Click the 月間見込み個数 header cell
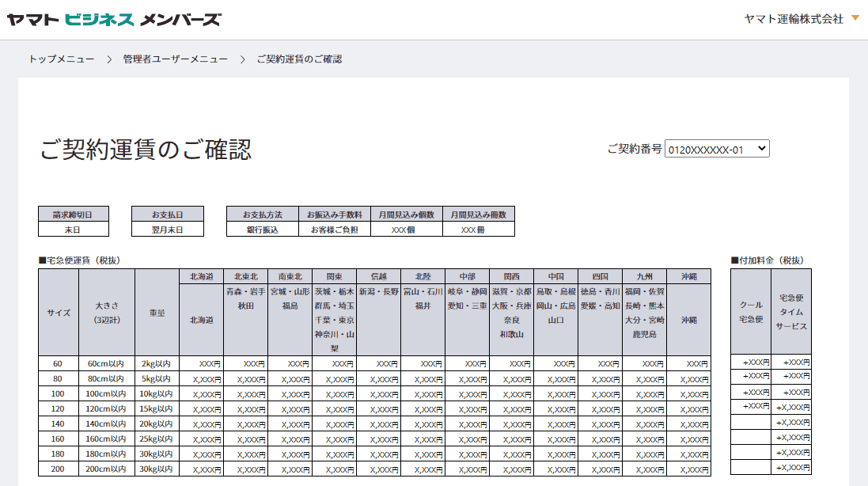The width and height of the screenshot is (868, 486). pyautogui.click(x=405, y=214)
